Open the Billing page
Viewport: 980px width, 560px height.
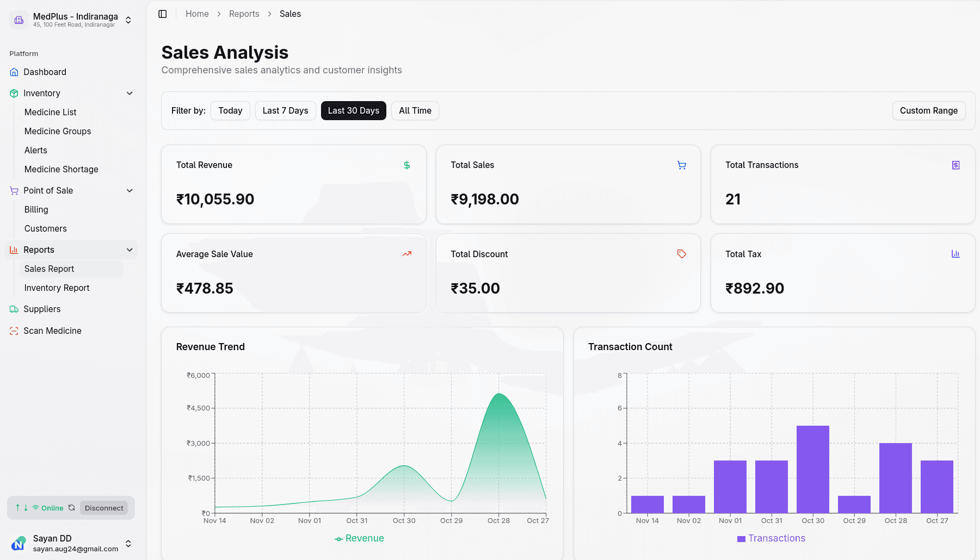(36, 210)
